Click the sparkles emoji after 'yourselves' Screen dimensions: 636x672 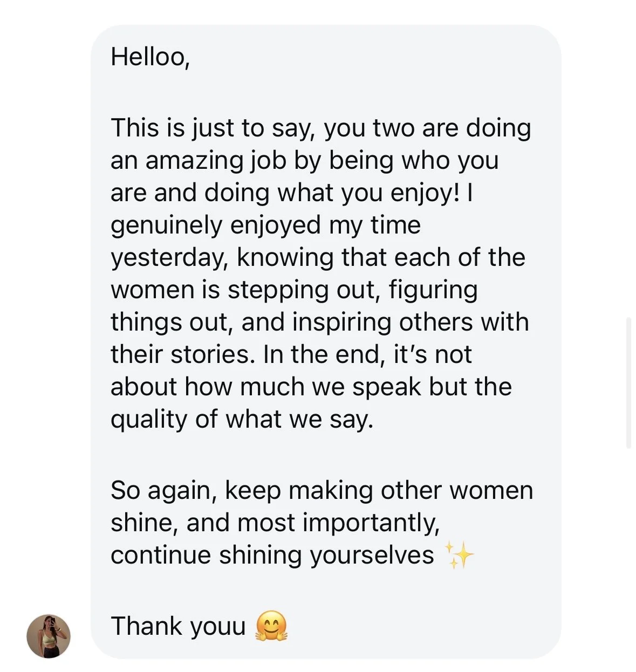pos(459,556)
